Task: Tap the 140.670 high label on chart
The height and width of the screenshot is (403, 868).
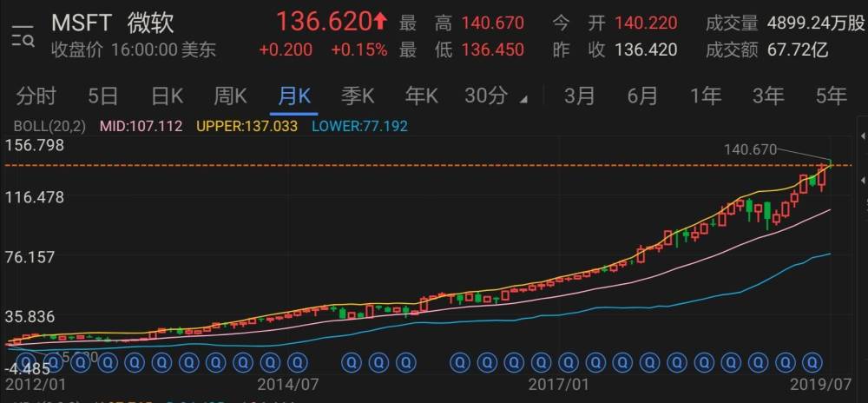Action: click(750, 149)
